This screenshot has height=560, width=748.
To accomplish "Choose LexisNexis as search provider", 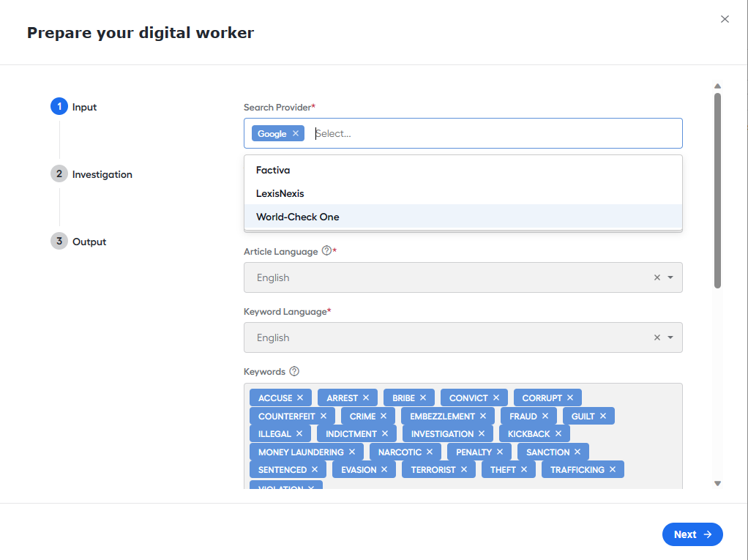I will [x=280, y=193].
